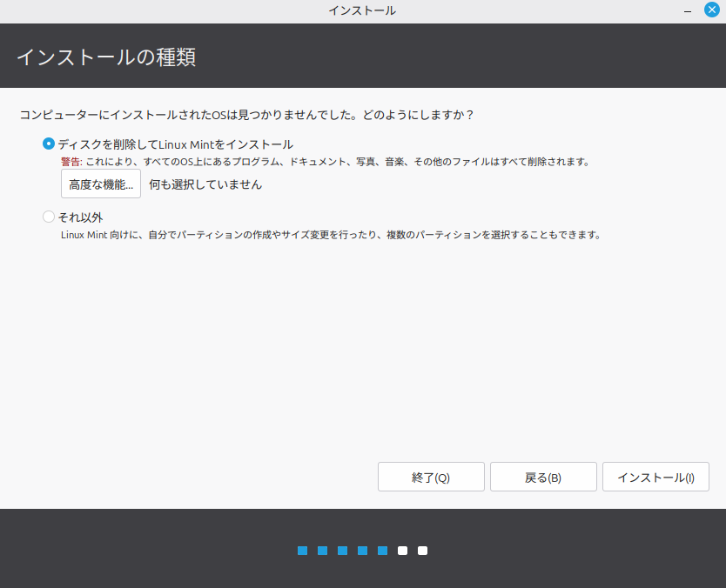Start installation with the インストール(I) button
The width and height of the screenshot is (726, 588).
pyautogui.click(x=655, y=478)
